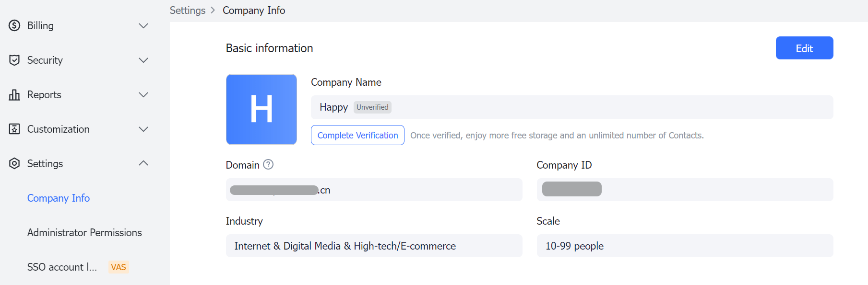Click the Customization icon in the sidebar
868x285 pixels.
coord(14,129)
